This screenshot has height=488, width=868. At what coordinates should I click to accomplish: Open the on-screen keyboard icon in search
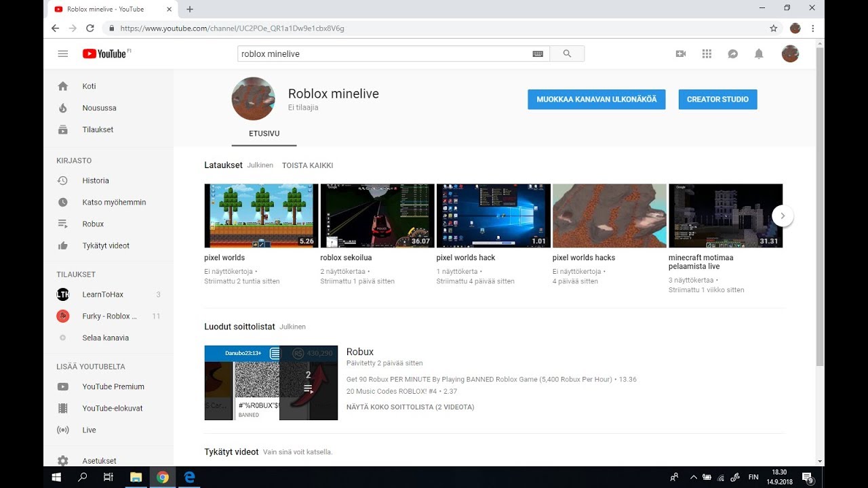[x=538, y=54]
